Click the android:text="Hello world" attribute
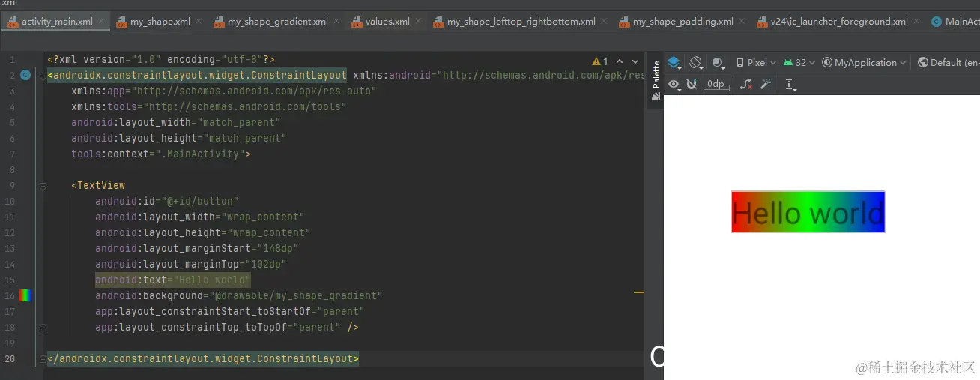Image resolution: width=980 pixels, height=380 pixels. (173, 280)
